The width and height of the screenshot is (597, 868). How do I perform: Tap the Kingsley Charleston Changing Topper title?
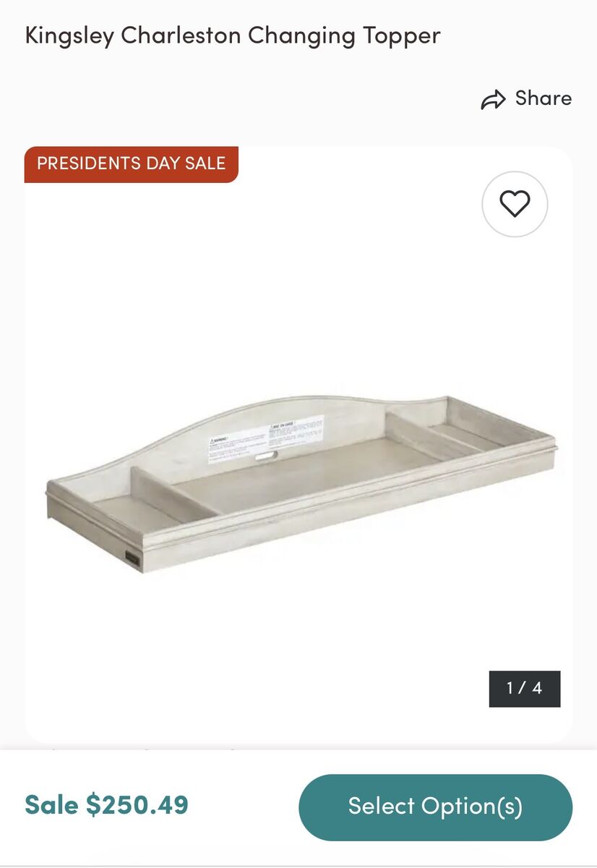pyautogui.click(x=233, y=35)
